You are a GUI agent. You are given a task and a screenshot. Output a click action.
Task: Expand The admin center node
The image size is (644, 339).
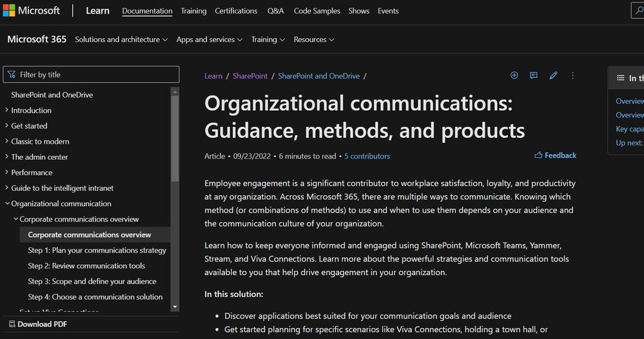pyautogui.click(x=6, y=157)
